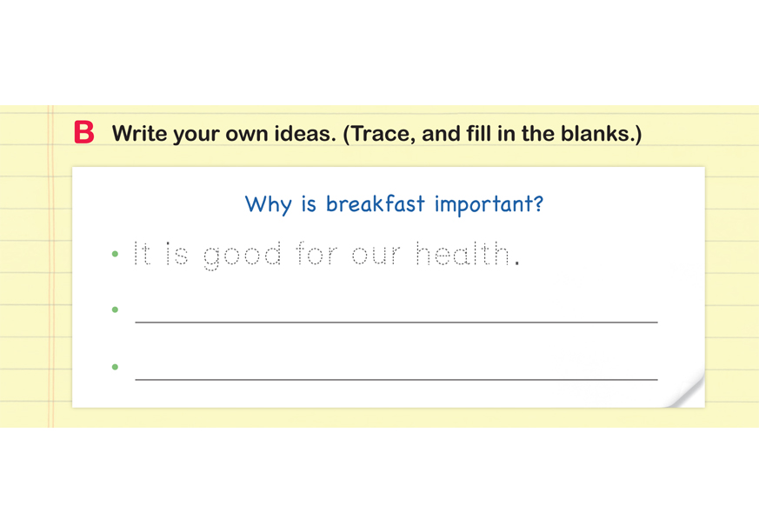
Task: Click the second blank writing line
Action: (396, 378)
